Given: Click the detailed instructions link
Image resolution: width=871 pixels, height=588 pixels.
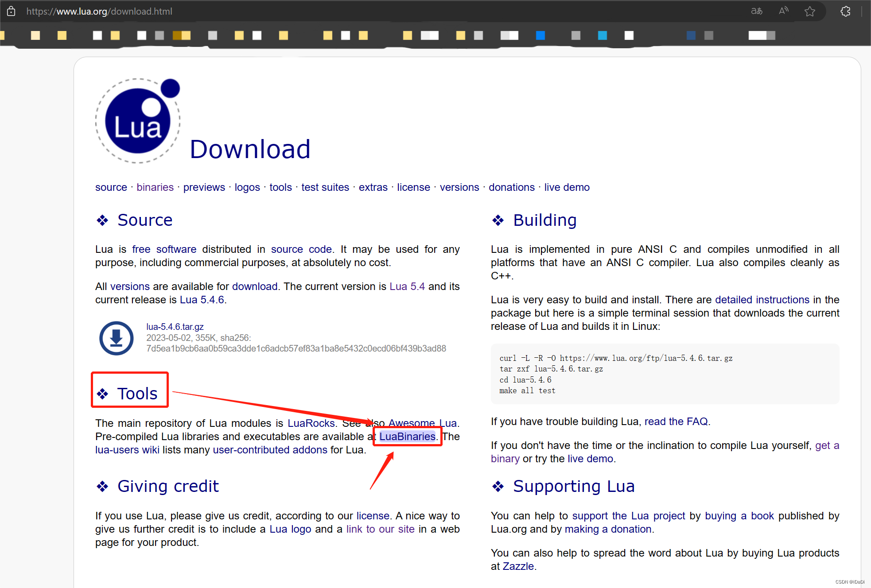Looking at the screenshot, I should click(x=762, y=300).
